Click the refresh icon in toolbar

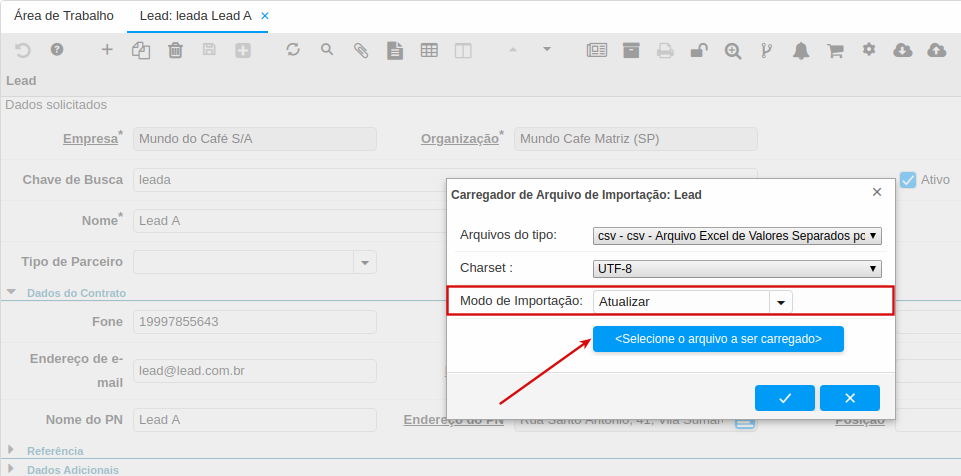point(293,50)
